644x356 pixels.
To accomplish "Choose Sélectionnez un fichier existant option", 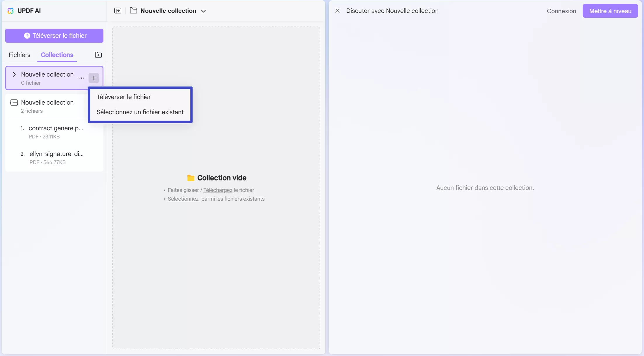I will tap(140, 112).
